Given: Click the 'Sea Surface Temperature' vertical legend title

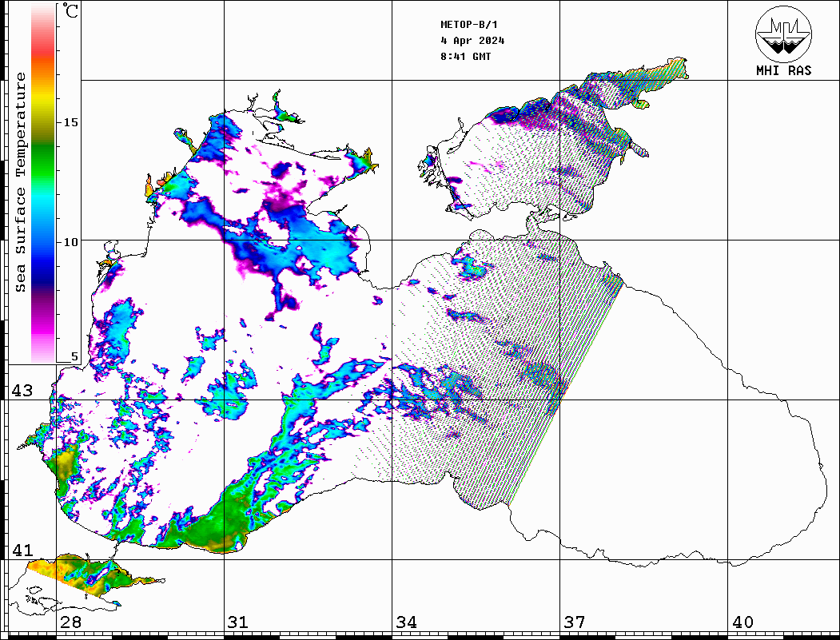Looking at the screenshot, I should [20, 182].
